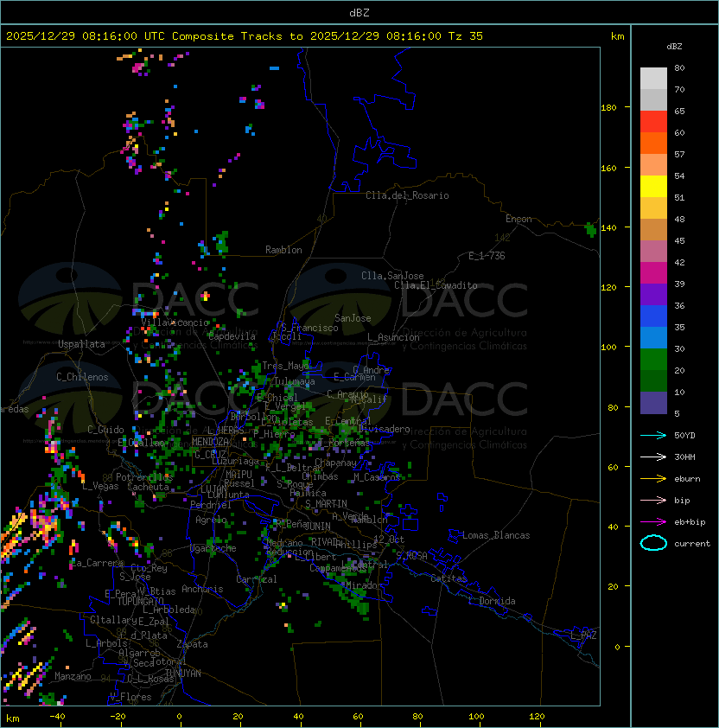
Task: Click the S_ROSA place label
Action: (411, 556)
